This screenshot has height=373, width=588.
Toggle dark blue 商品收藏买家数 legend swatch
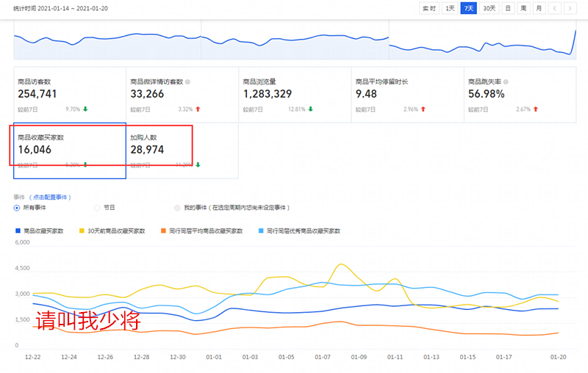[x=17, y=231]
